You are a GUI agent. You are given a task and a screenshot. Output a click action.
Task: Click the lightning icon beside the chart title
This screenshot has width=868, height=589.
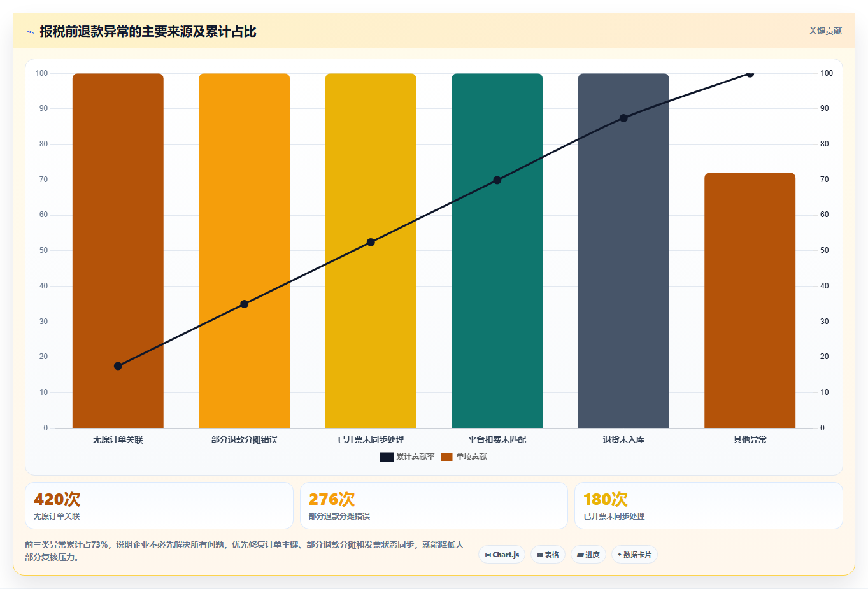(x=30, y=32)
